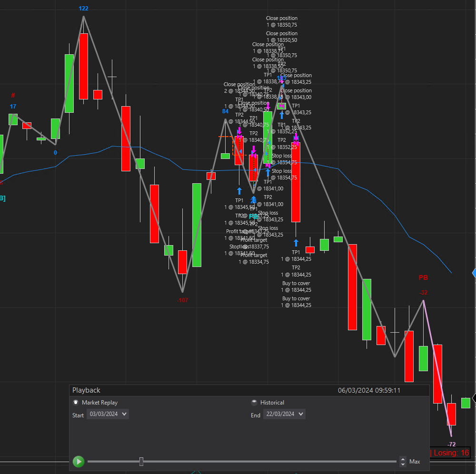Click the Max speed label
The image size is (476, 474).
pos(415,462)
